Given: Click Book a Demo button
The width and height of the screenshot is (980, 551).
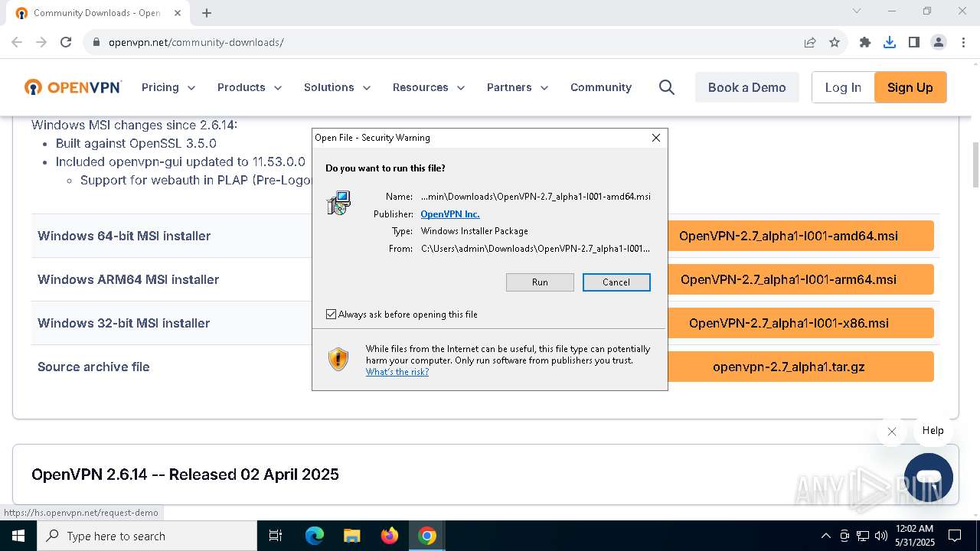Looking at the screenshot, I should (x=747, y=87).
